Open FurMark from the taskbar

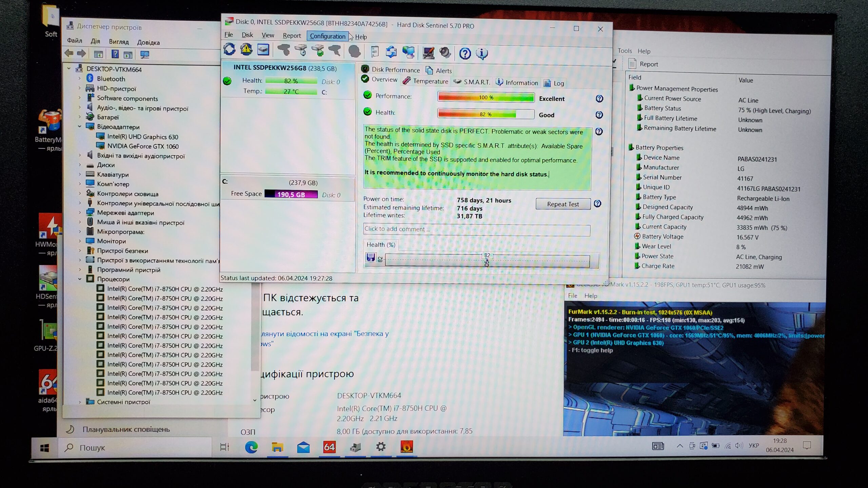(x=407, y=447)
